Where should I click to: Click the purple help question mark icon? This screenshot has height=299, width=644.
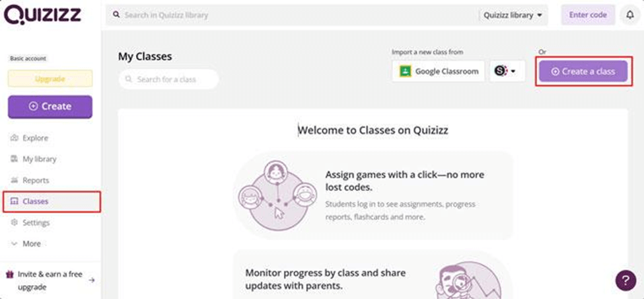[626, 280]
